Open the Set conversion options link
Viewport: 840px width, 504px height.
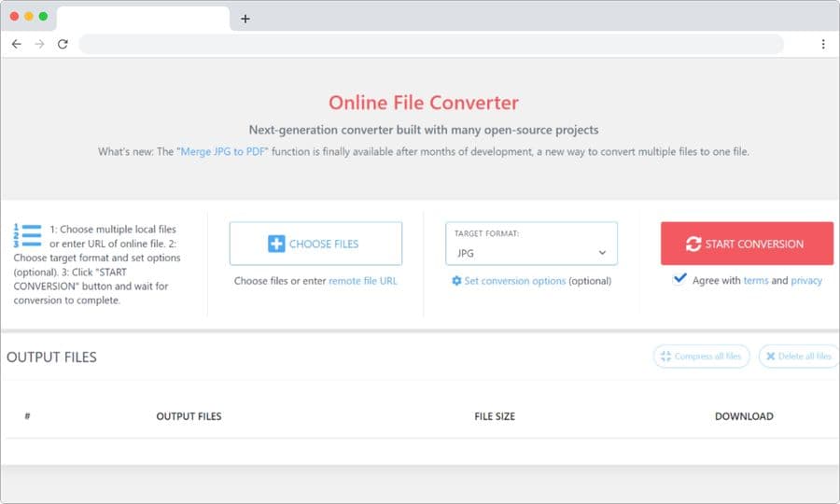pyautogui.click(x=514, y=281)
